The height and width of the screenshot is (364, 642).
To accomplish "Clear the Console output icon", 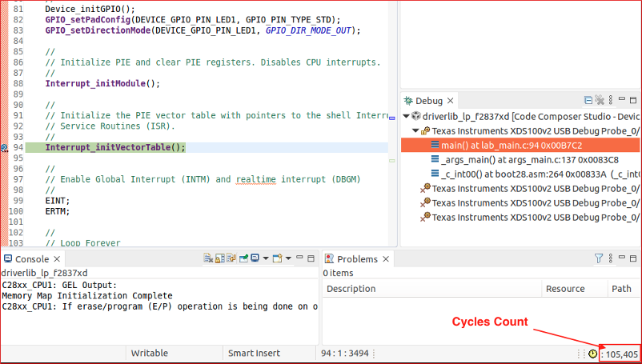I will click(x=208, y=258).
